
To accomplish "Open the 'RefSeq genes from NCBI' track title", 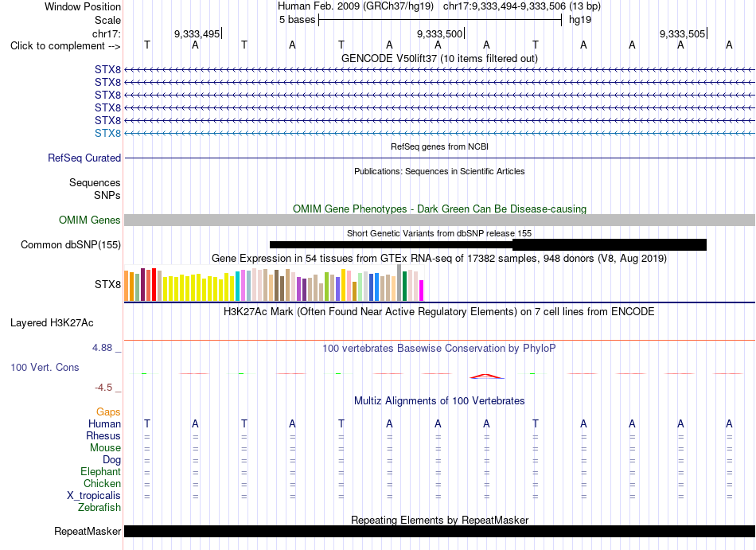I will (x=439, y=146).
